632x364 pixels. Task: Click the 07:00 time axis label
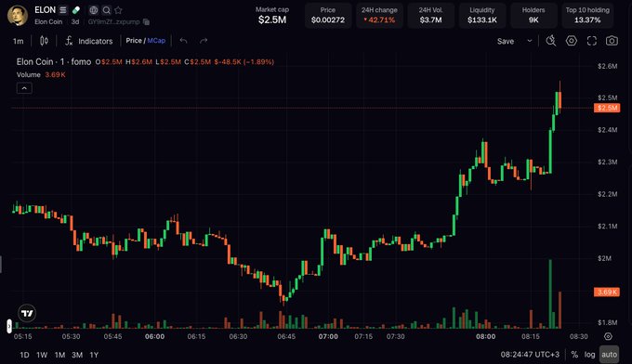pos(328,336)
